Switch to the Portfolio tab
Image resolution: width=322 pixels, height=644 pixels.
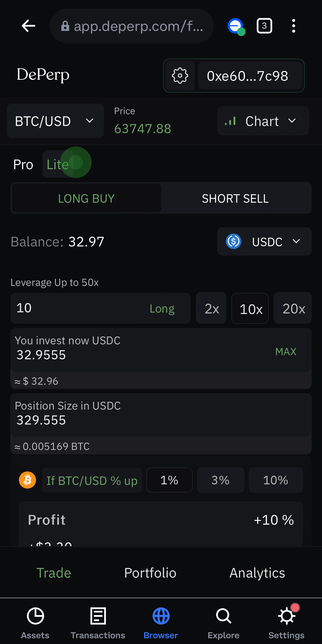point(150,573)
